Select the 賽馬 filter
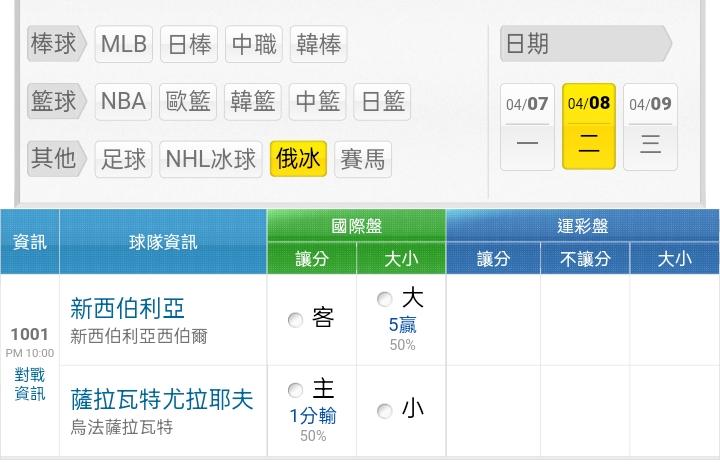Viewport: 720px width, 473px height. tap(363, 159)
